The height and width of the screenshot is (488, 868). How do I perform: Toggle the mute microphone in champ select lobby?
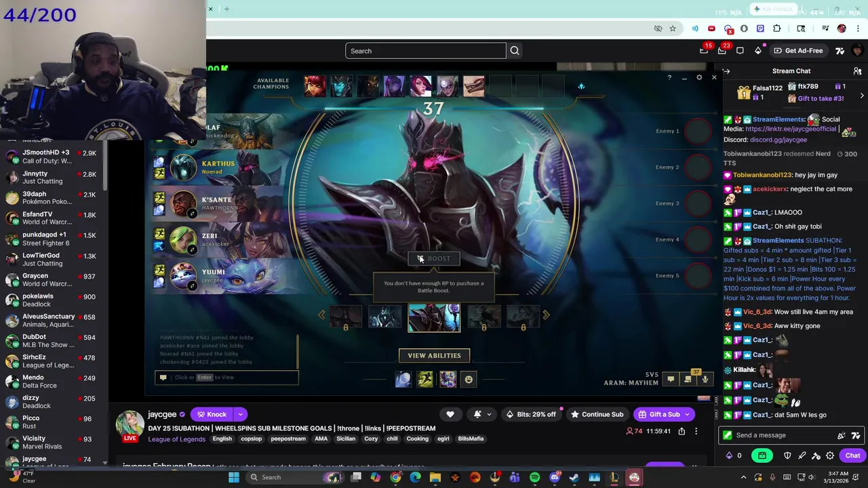click(705, 380)
